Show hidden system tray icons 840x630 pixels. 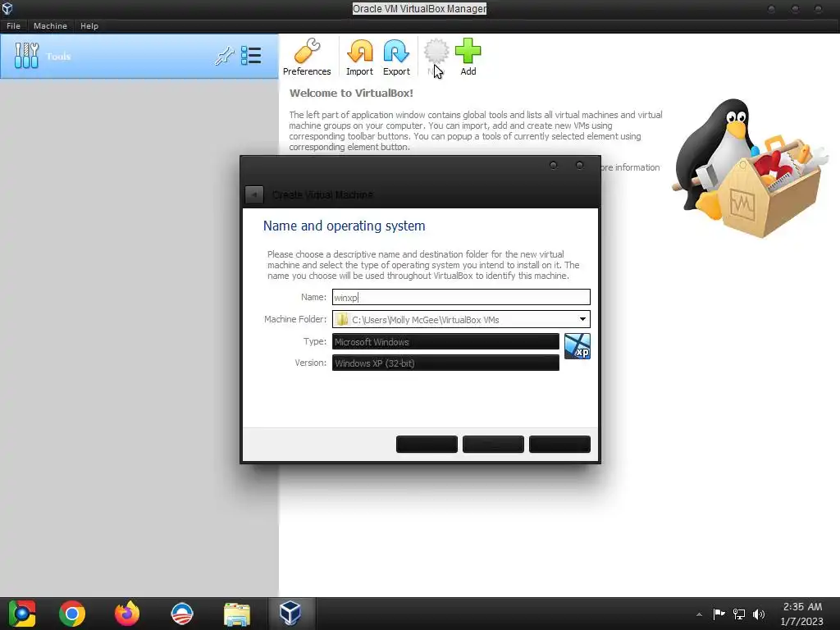[699, 614]
